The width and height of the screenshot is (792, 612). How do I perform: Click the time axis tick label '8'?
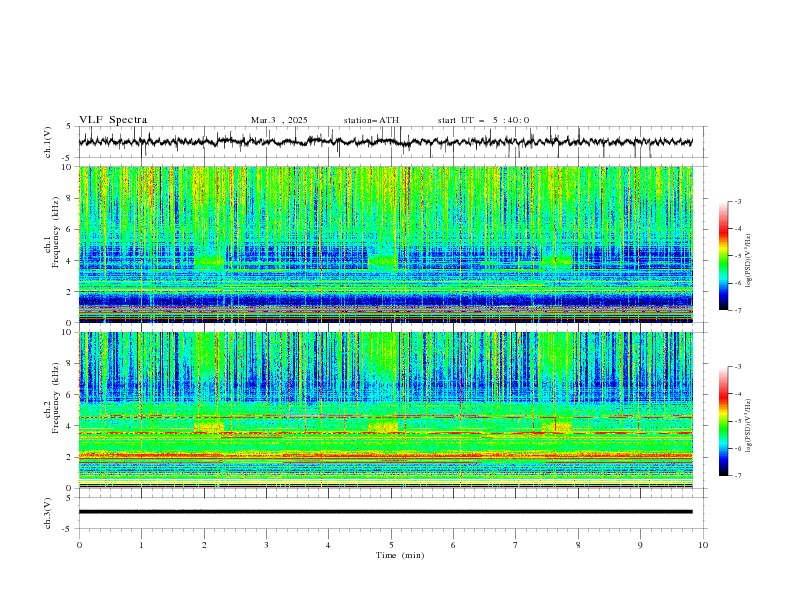[578, 545]
